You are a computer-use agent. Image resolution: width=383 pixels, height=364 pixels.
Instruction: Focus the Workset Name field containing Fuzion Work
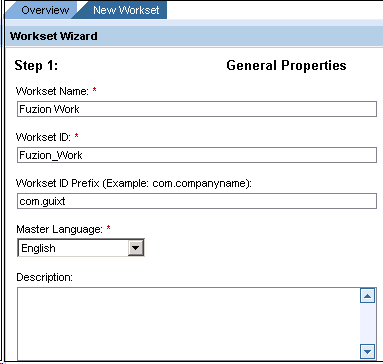197,109
